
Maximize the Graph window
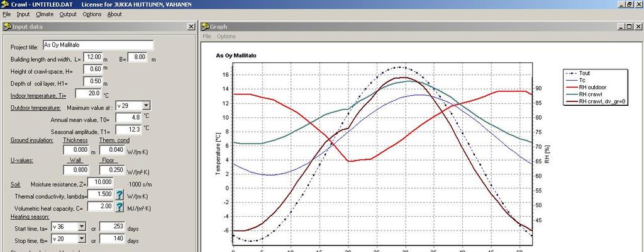(630, 26)
